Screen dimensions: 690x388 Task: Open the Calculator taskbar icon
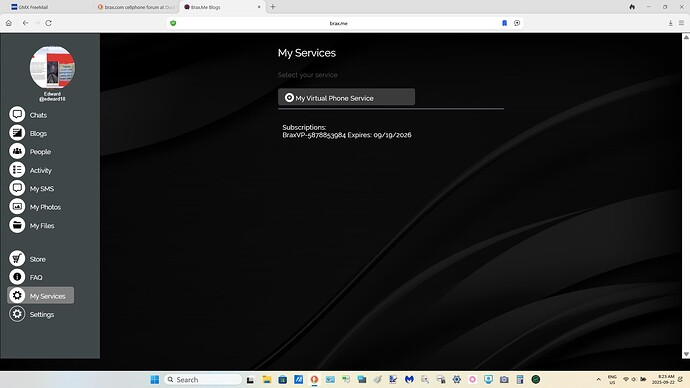coord(520,379)
